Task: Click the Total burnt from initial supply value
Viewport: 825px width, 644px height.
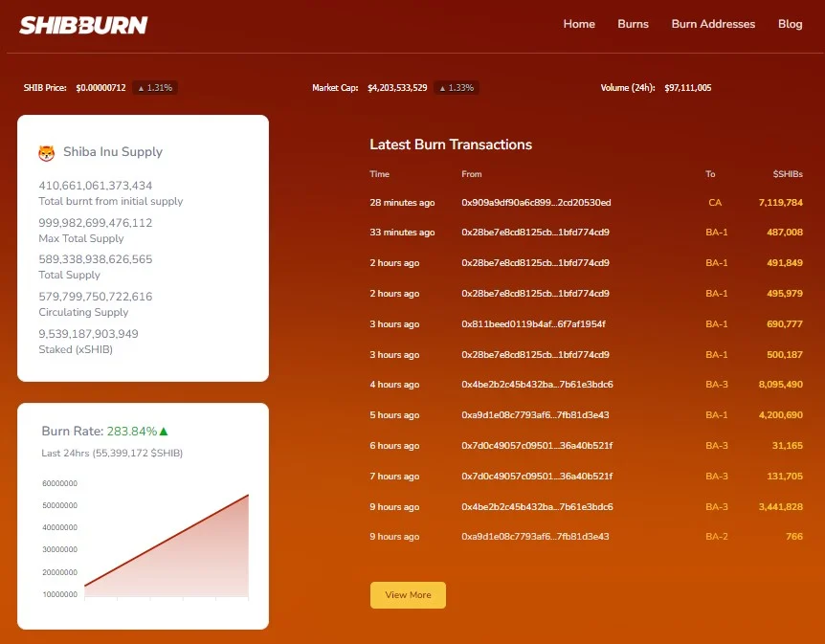Action: [x=96, y=186]
